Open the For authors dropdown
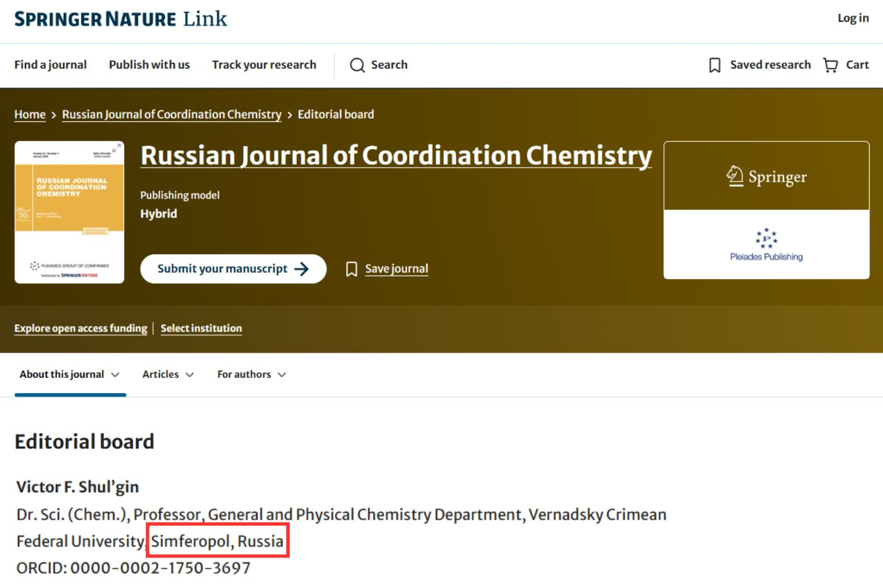Screen dimensions: 883x588 (251, 374)
